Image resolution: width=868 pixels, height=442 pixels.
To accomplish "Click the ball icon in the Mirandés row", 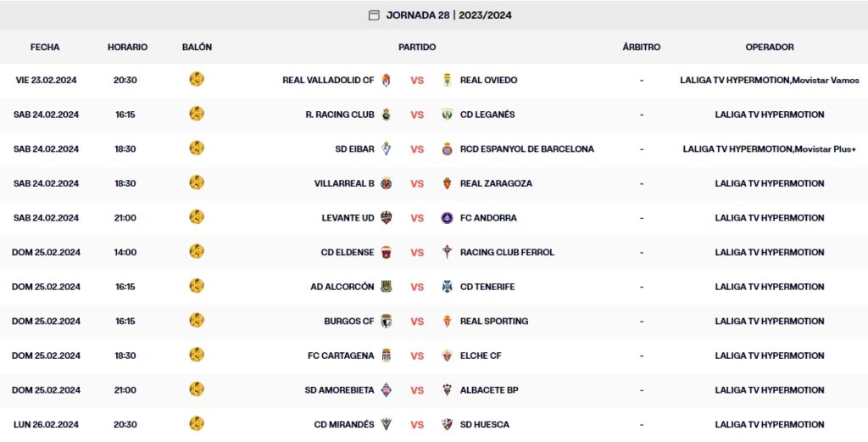I will [x=197, y=424].
